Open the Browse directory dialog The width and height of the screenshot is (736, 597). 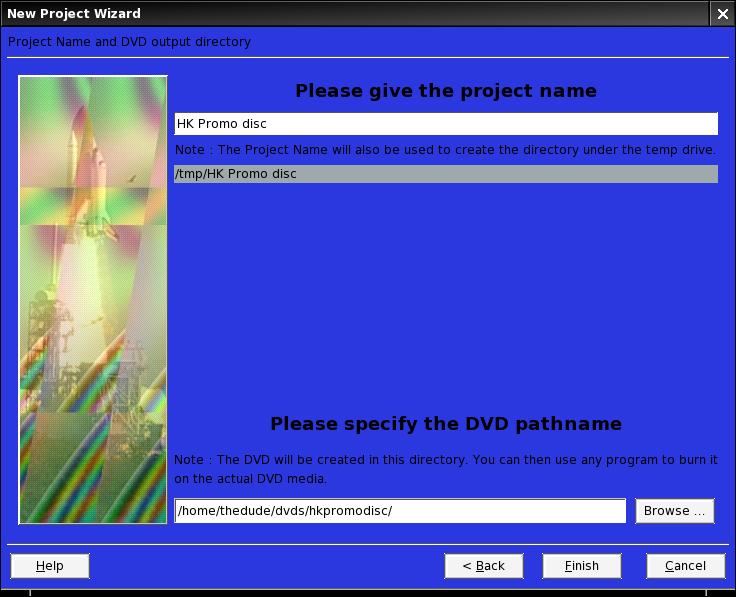point(674,511)
